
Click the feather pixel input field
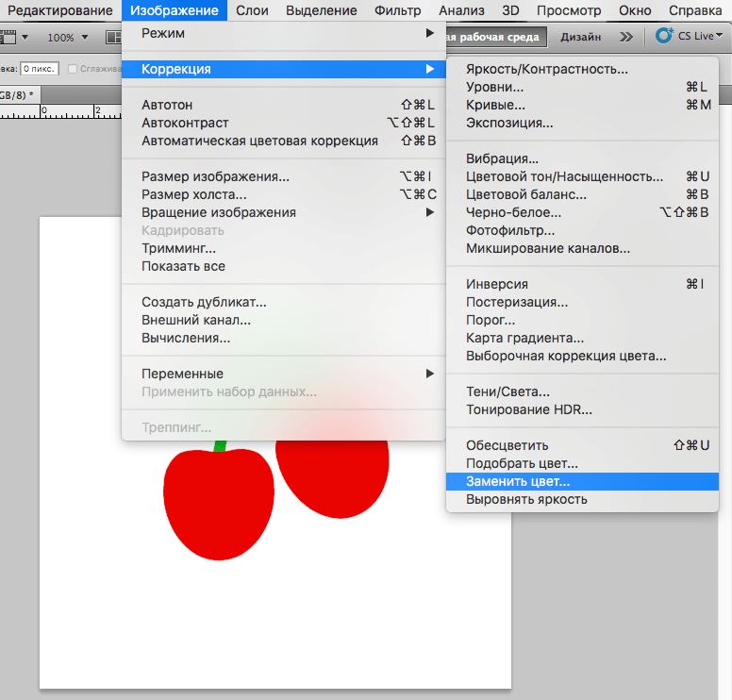(39, 69)
